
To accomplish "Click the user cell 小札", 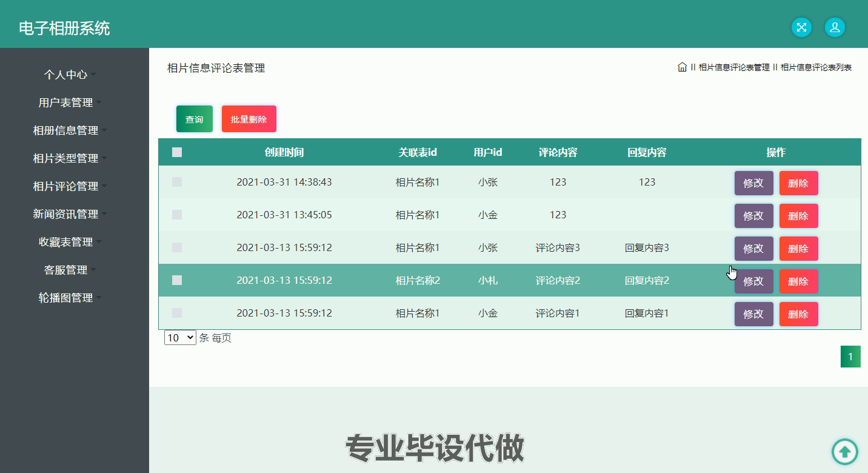I will coord(488,280).
